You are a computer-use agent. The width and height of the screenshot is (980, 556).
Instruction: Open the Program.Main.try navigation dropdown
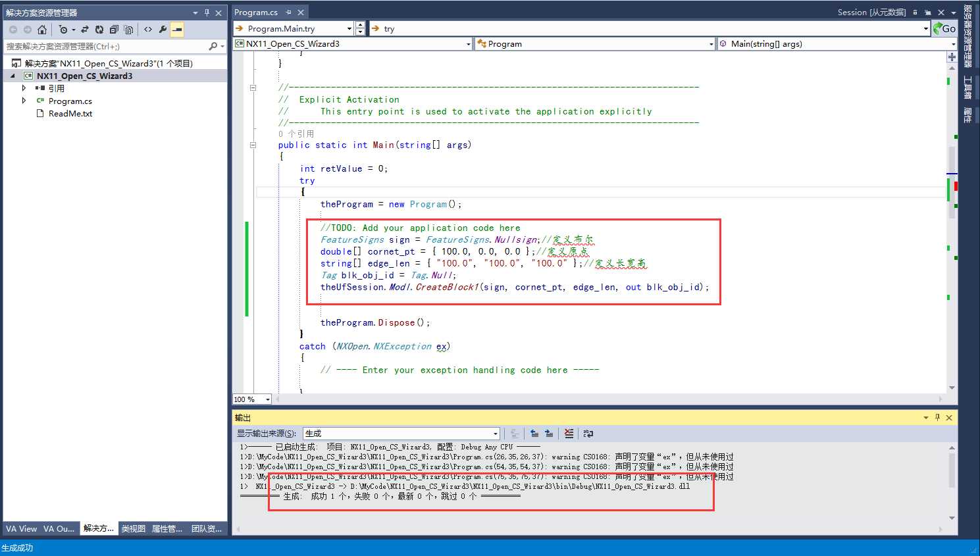click(349, 28)
